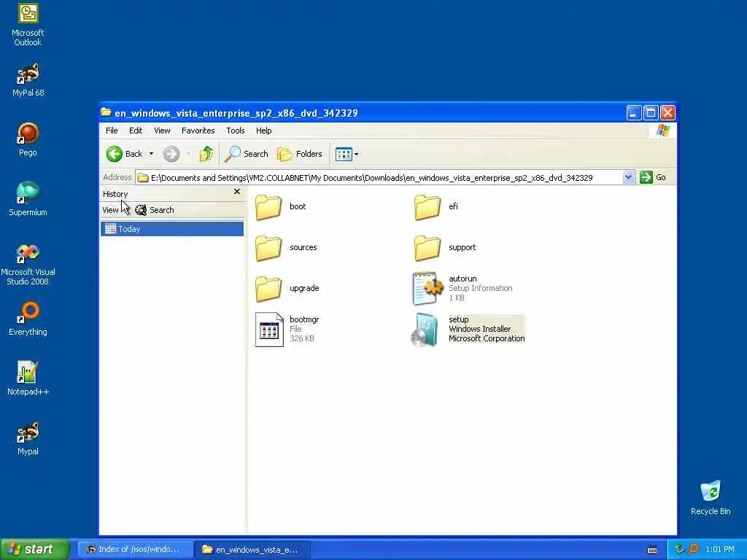Click the magnifier icon in system tray

[x=693, y=550]
